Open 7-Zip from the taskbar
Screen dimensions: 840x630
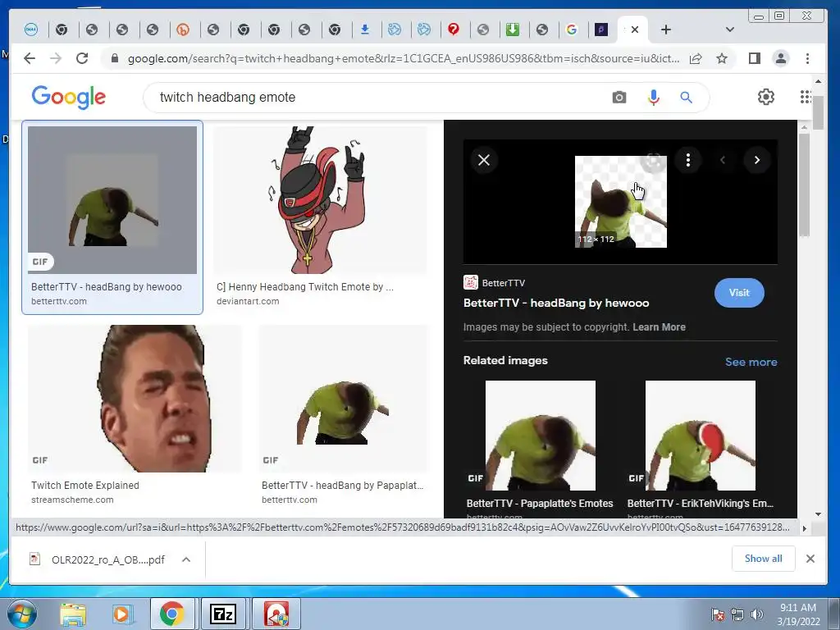pyautogui.click(x=223, y=614)
